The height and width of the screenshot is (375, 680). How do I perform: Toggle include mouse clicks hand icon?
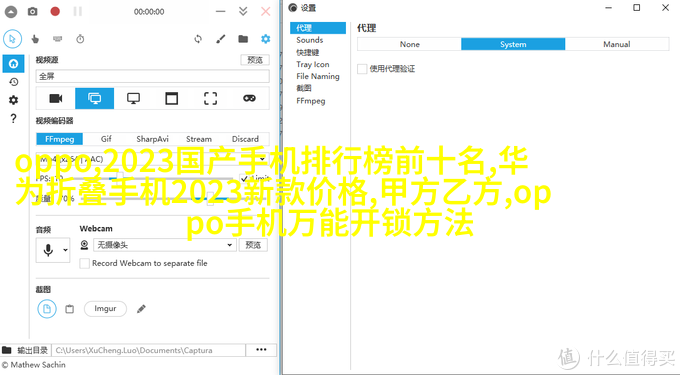tap(35, 39)
